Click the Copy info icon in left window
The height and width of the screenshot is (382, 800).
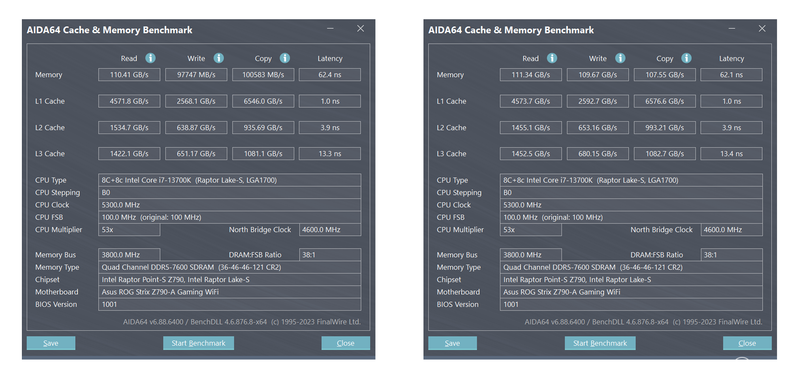pyautogui.click(x=285, y=58)
